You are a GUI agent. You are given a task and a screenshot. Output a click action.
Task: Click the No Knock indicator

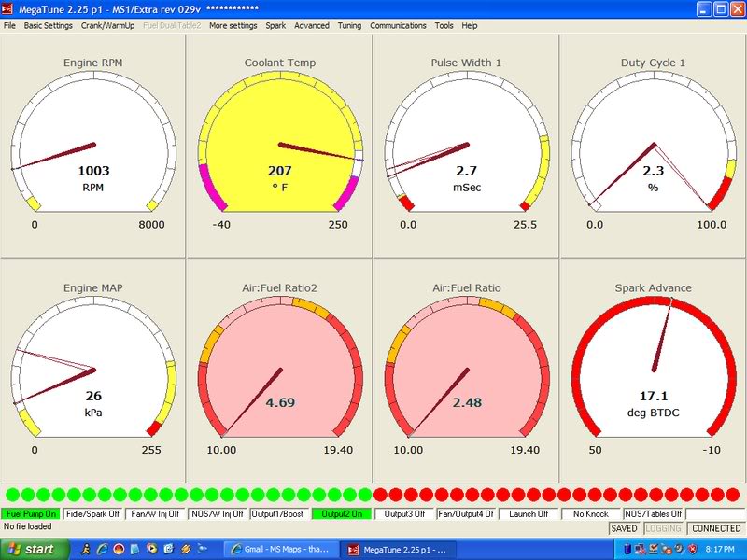pos(591,514)
